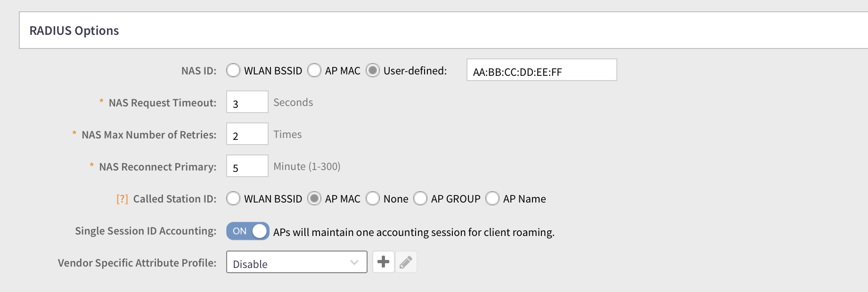The height and width of the screenshot is (292, 868).
Task: Click the NAS Reconnect Primary minutes field
Action: click(247, 166)
